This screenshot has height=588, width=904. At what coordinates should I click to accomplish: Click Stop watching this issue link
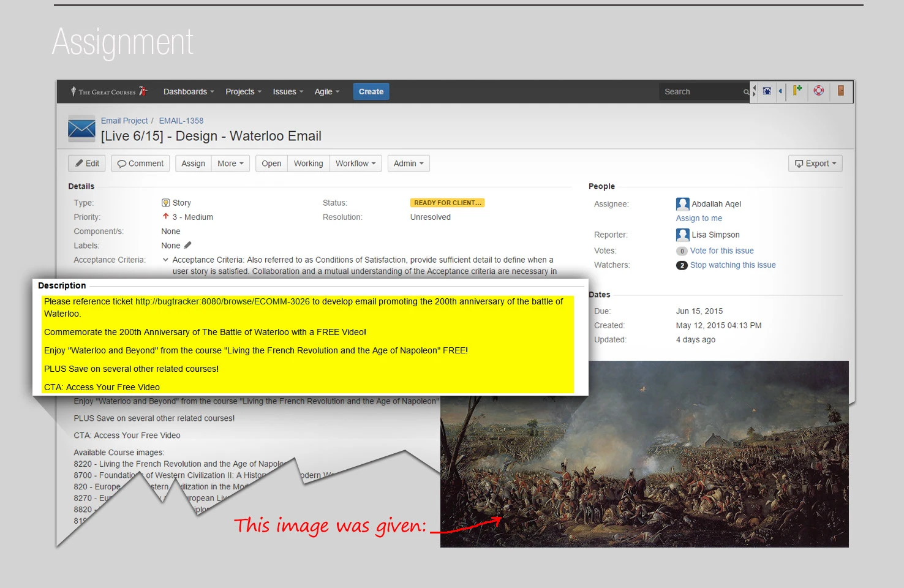(733, 265)
